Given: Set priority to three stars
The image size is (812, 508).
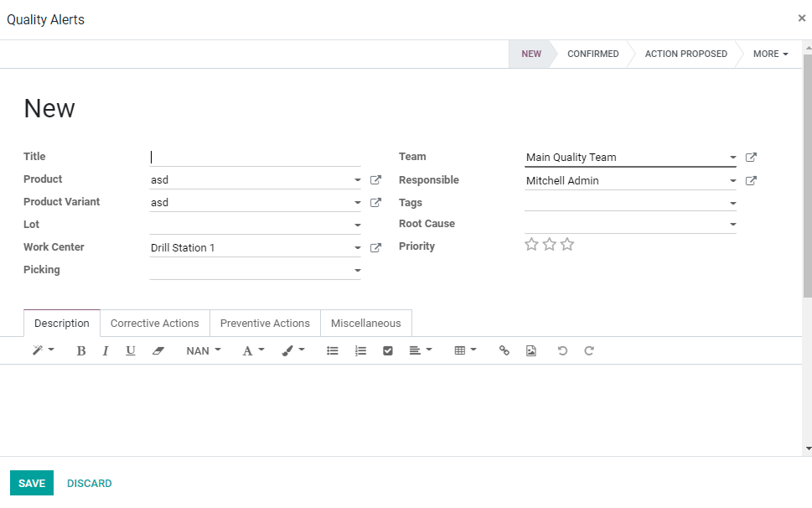Looking at the screenshot, I should tap(567, 245).
